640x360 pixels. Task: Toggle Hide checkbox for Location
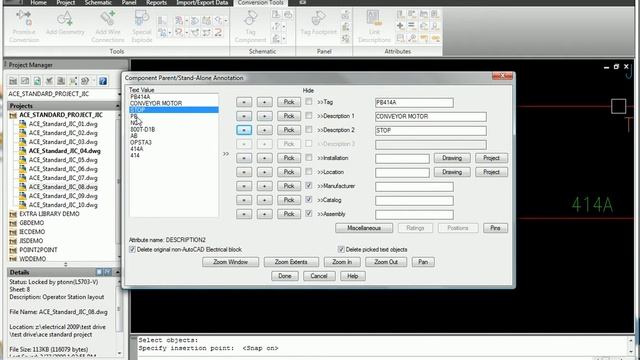(x=309, y=171)
